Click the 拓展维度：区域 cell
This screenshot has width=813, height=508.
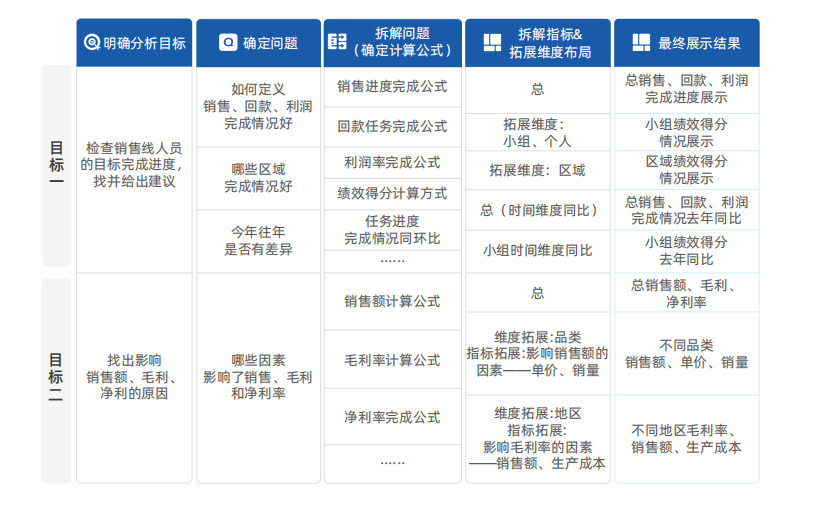538,171
